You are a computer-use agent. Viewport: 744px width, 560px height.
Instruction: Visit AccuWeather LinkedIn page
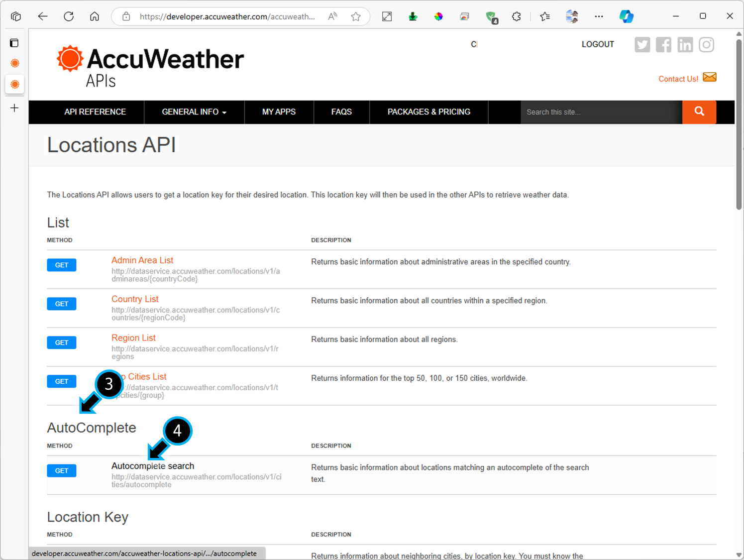(x=685, y=45)
